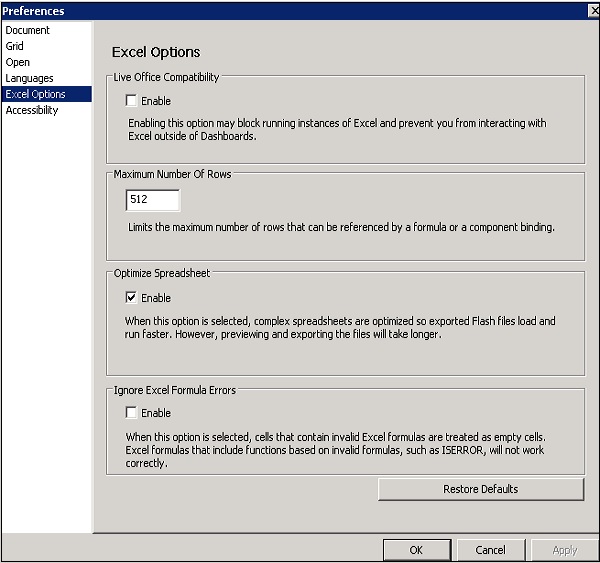Click the Apply button
The height and width of the screenshot is (563, 600).
point(564,550)
